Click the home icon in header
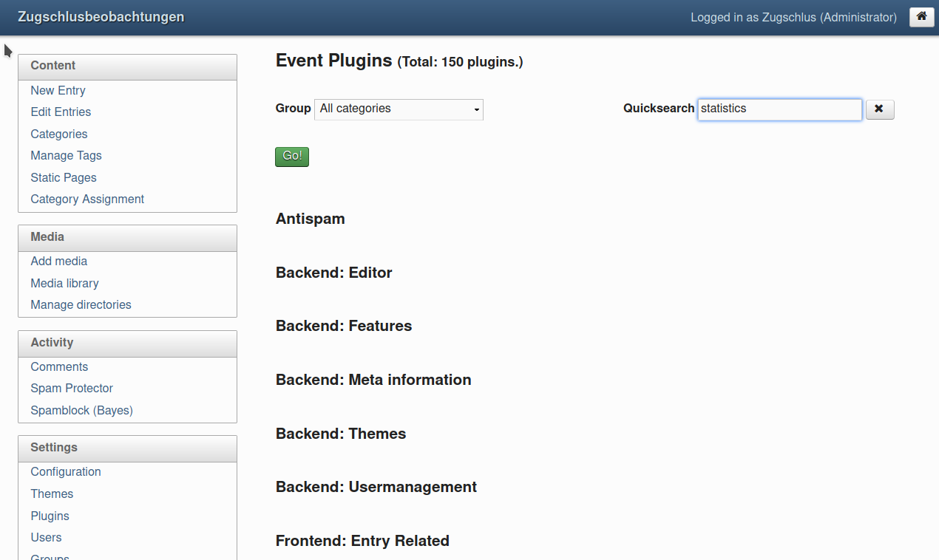Screen dimensions: 939x560 click(x=921, y=16)
